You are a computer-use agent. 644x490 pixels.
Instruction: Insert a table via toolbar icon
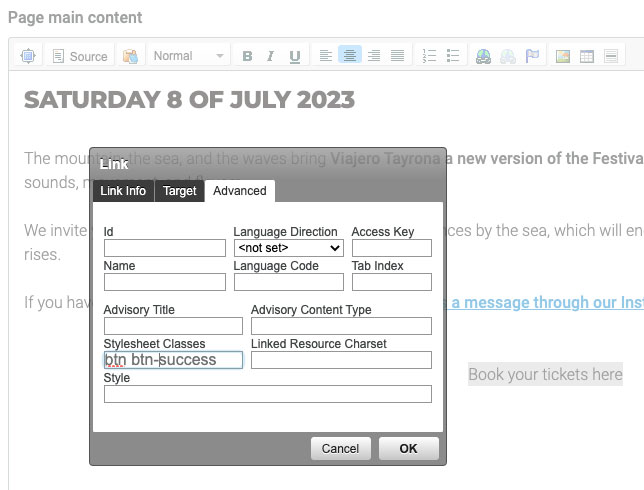[x=587, y=57]
